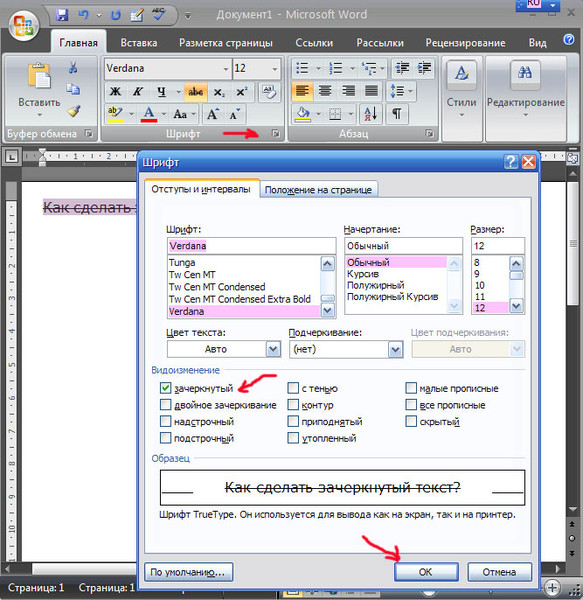The image size is (583, 600).
Task: Decrease paragraph indent
Action: (x=402, y=68)
